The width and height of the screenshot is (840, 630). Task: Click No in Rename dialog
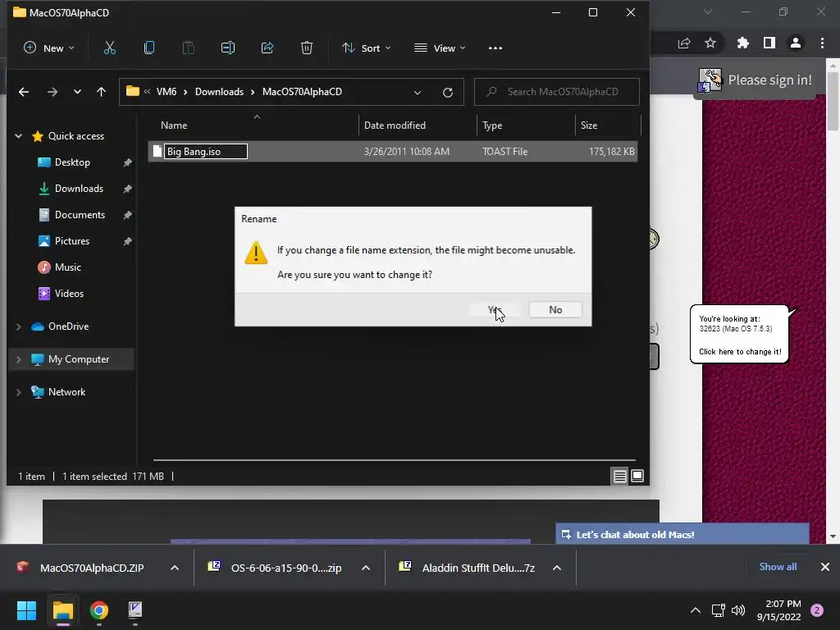555,309
